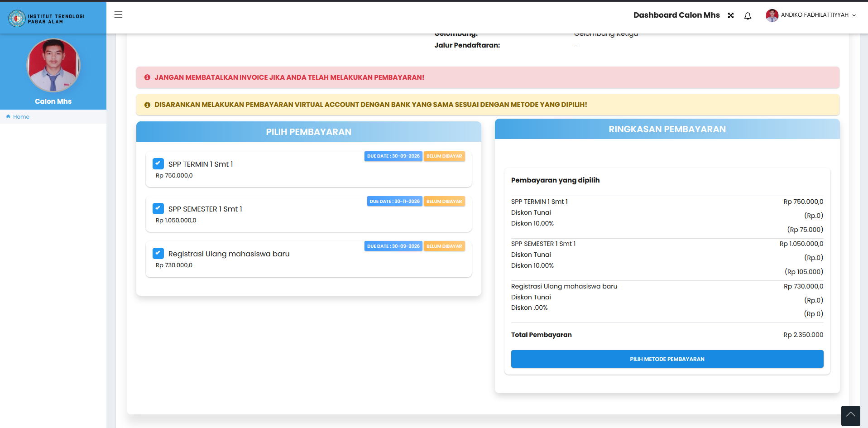Open the hamburger sidebar menu

[x=118, y=14]
